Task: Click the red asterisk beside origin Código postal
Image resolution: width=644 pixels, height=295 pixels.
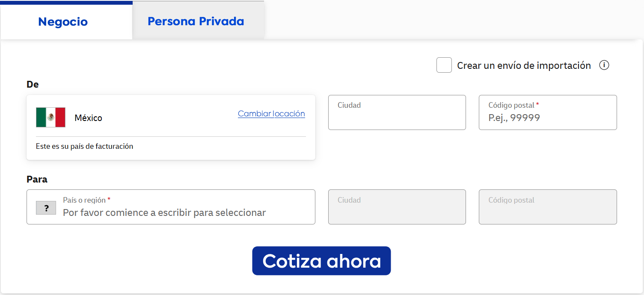Action: (537, 105)
